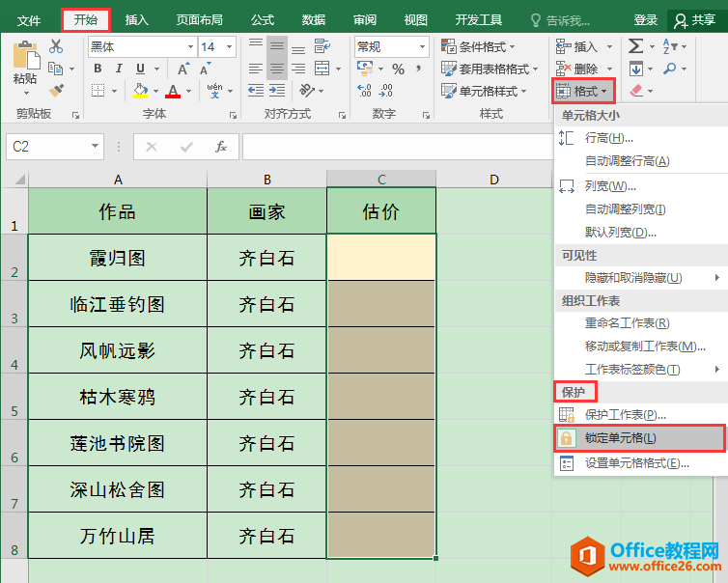
Task: Open the number format 常规 dropdown
Action: (422, 46)
